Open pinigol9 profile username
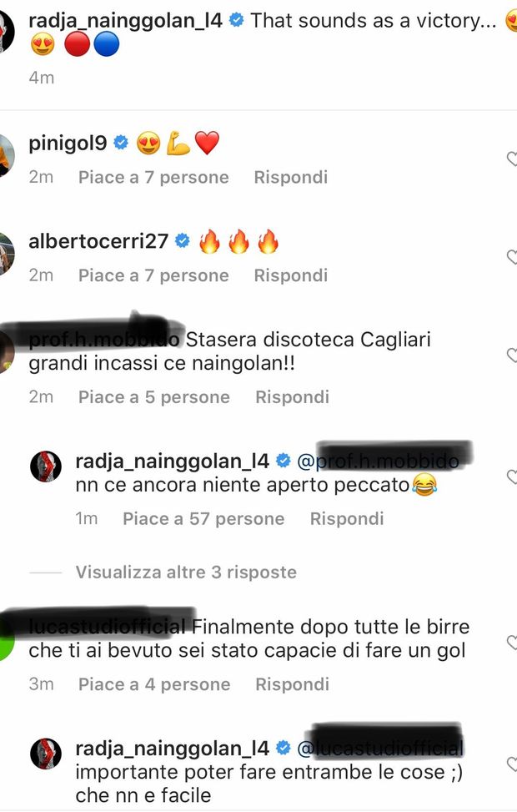The image size is (517, 812). tap(68, 143)
